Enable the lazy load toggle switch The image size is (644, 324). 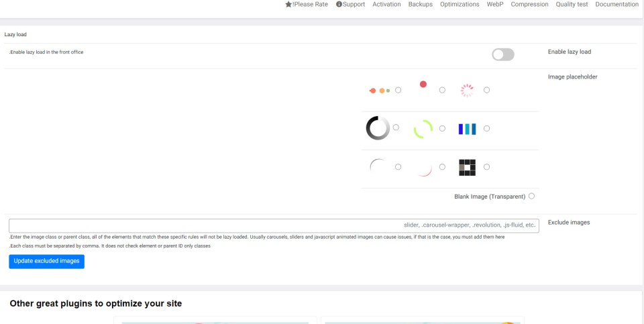(x=502, y=54)
